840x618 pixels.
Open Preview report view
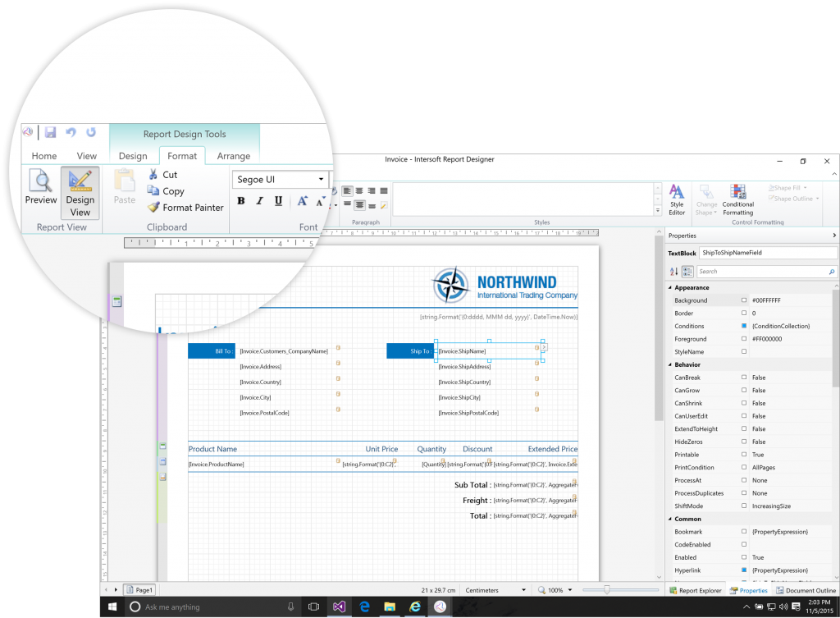(x=41, y=188)
